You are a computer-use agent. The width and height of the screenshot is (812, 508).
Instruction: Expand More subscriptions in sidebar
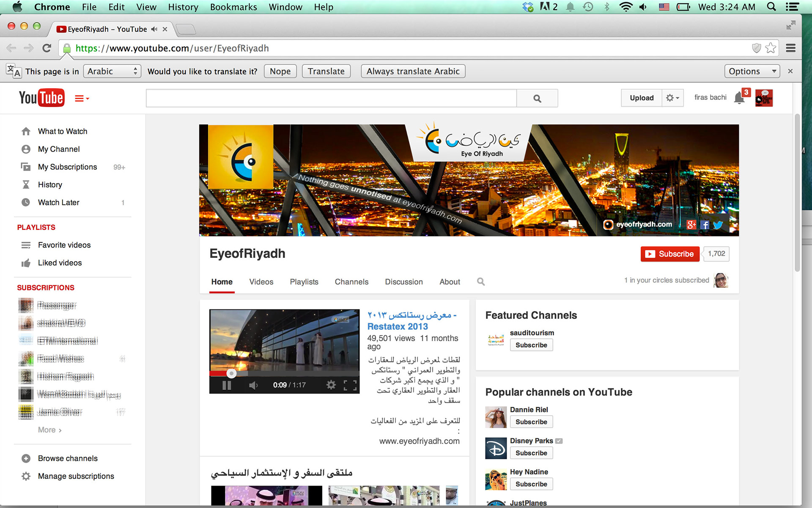click(49, 430)
